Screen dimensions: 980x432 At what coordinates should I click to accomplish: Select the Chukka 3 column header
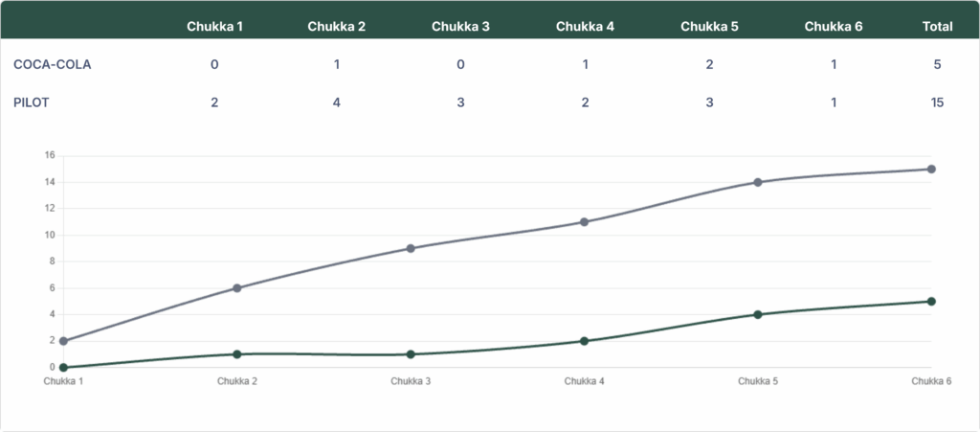coord(460,26)
